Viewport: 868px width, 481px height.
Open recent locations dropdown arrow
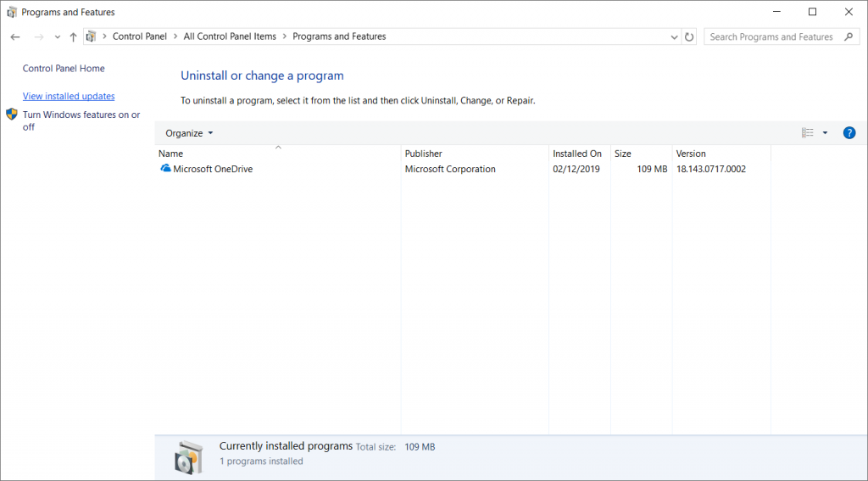coord(57,37)
